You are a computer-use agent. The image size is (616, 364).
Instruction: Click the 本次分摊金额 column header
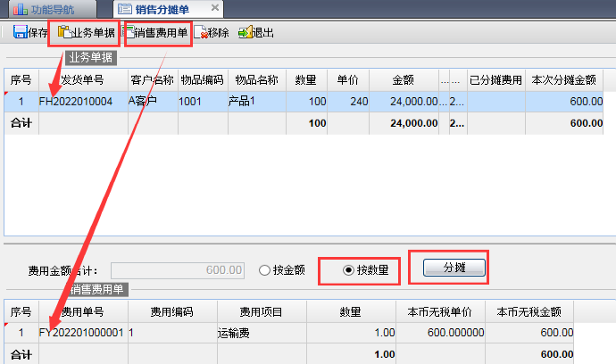point(564,79)
